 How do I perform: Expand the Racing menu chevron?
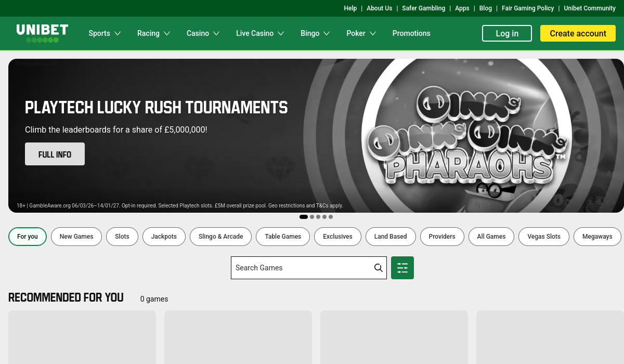pyautogui.click(x=167, y=33)
